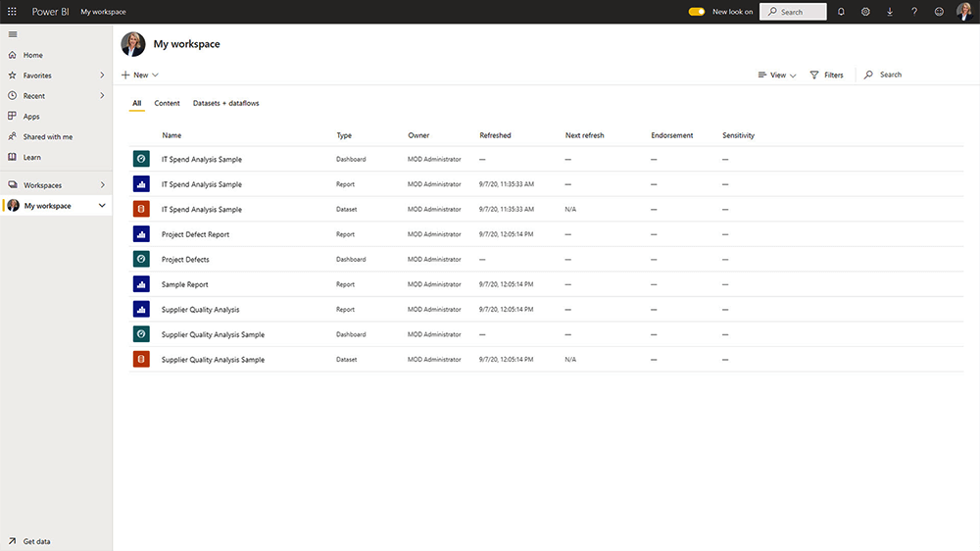This screenshot has height=551, width=980.
Task: Open Supplier Quality Analysis report link
Action: coord(200,310)
